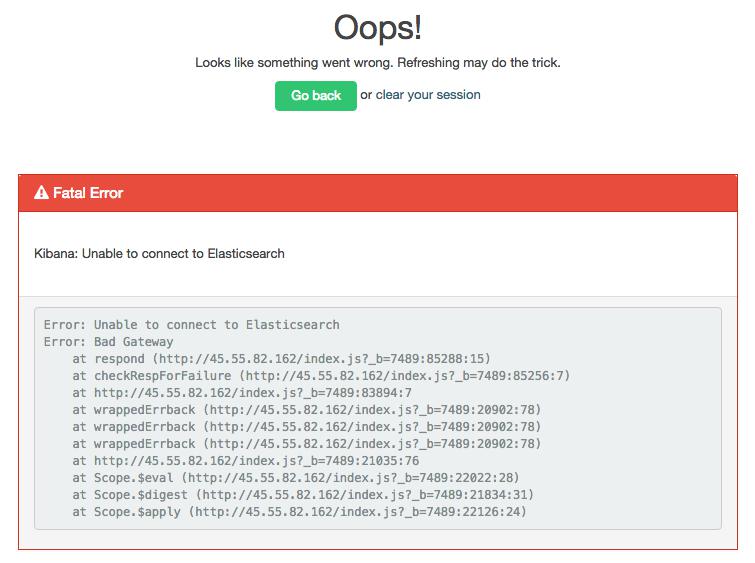Click the Oops! heading
The image size is (755, 563).
pyautogui.click(x=377, y=27)
